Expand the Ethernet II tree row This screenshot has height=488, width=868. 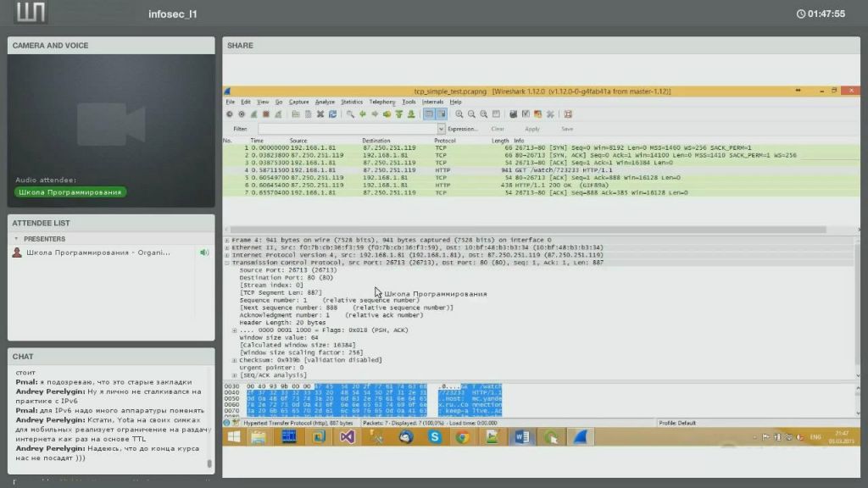[x=226, y=247]
